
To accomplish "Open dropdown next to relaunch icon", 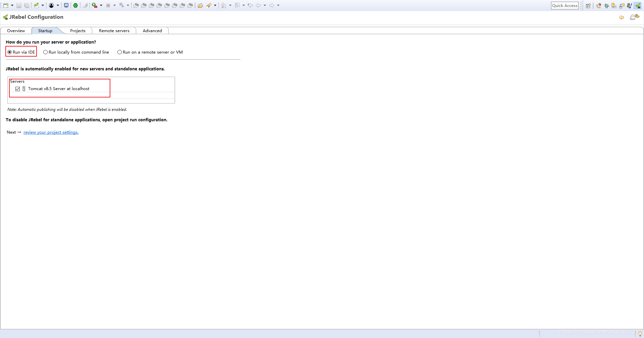I will pyautogui.click(x=128, y=5).
